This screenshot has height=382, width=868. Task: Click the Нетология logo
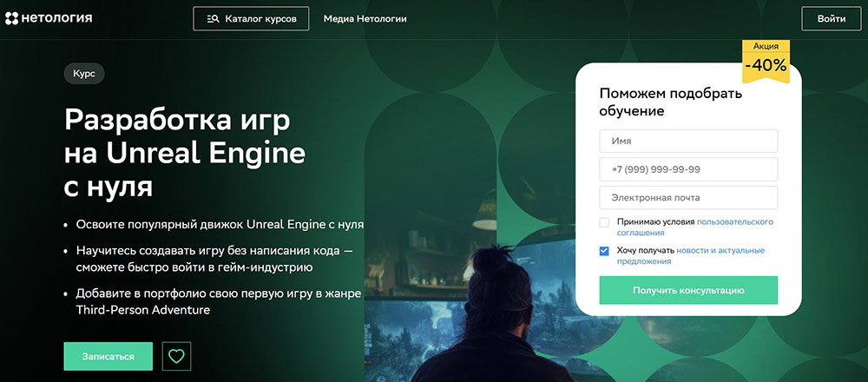[x=48, y=18]
